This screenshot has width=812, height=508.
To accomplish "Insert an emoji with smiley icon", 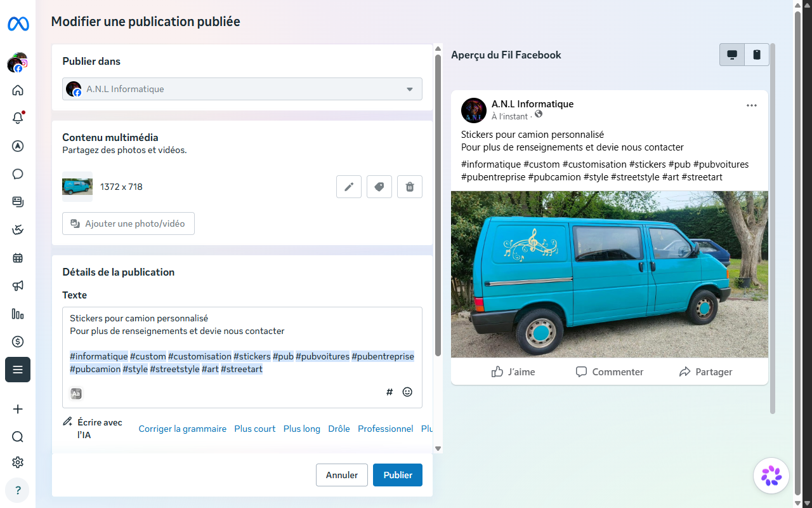I will (x=407, y=392).
